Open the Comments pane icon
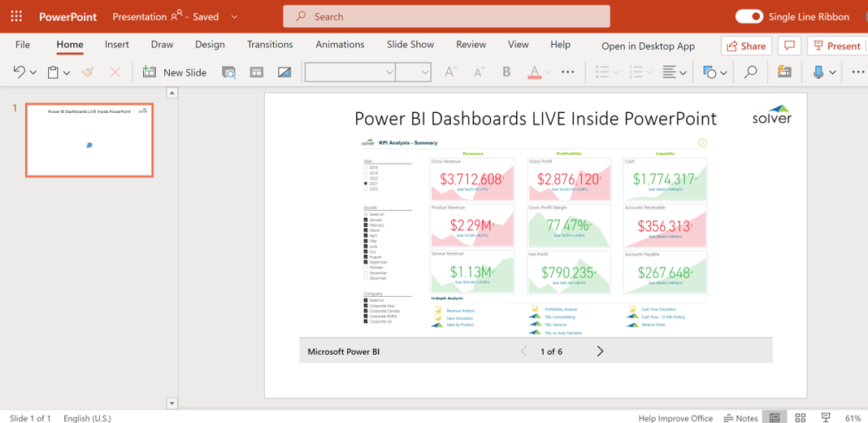The image size is (868, 423). pos(788,46)
